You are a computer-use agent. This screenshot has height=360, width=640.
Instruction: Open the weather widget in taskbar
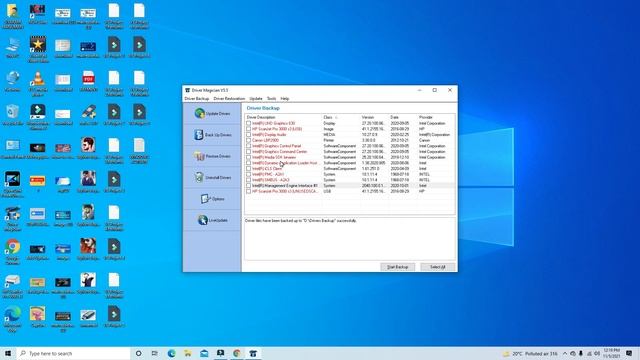529,353
